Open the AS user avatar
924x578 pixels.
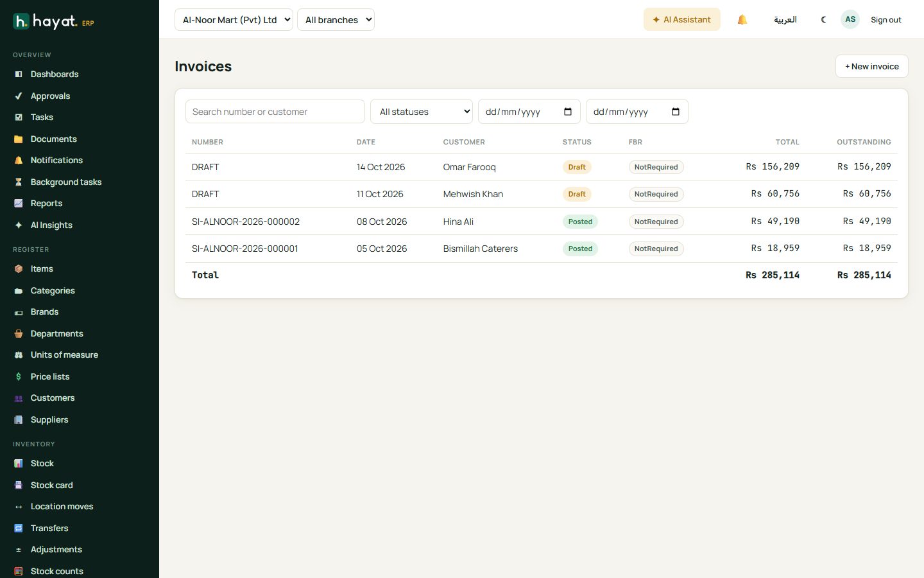coord(850,19)
